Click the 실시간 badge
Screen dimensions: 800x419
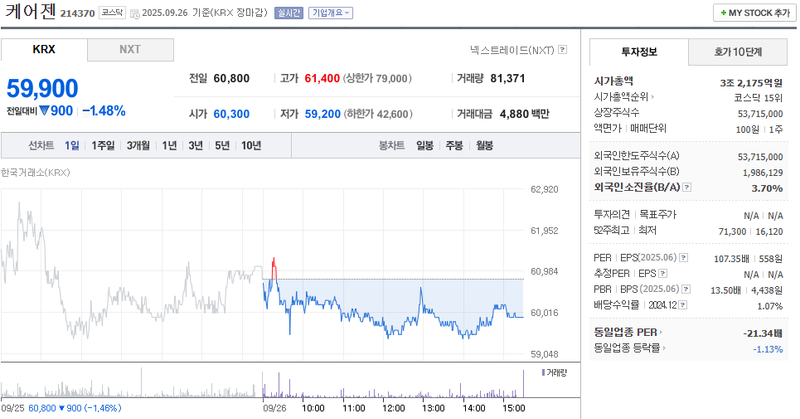click(x=289, y=13)
